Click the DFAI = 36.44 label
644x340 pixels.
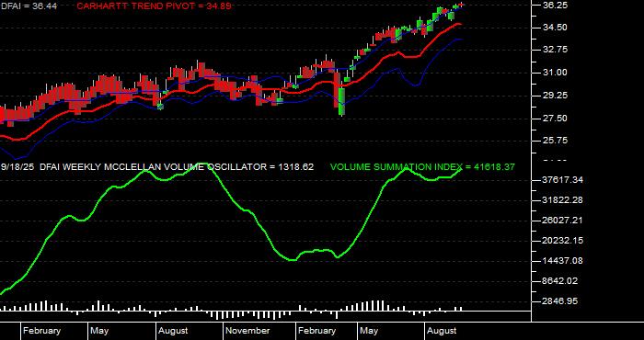29,6
